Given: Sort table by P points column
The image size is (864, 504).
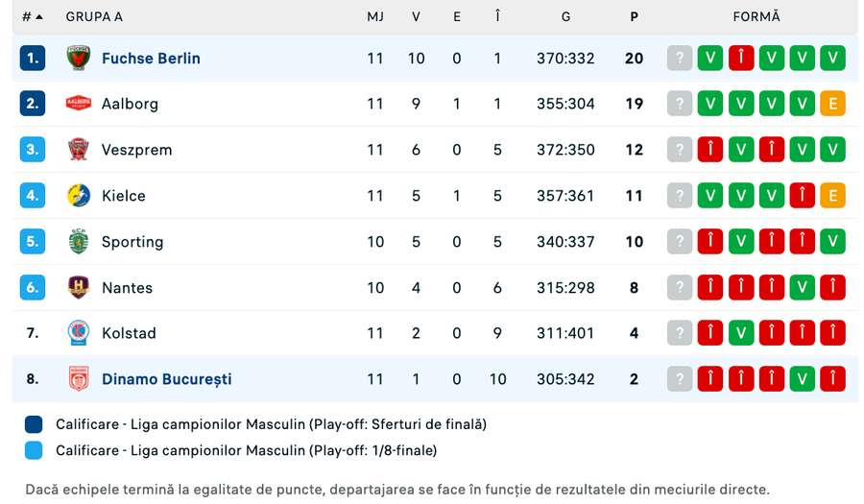Looking at the screenshot, I should coord(634,16).
